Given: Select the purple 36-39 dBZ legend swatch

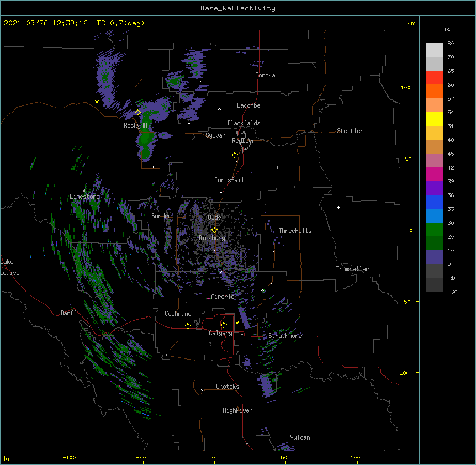Looking at the screenshot, I should point(434,188).
